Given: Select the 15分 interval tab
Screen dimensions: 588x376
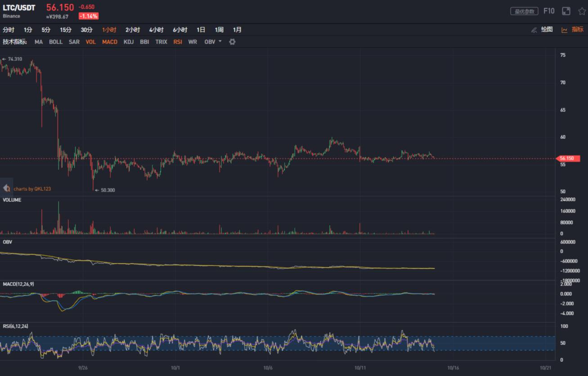Looking at the screenshot, I should [x=66, y=29].
